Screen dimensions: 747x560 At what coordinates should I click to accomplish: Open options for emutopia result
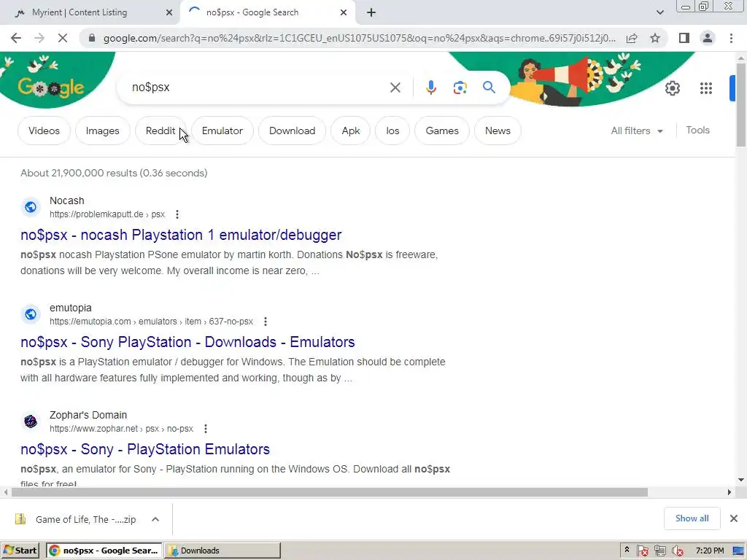pos(266,322)
